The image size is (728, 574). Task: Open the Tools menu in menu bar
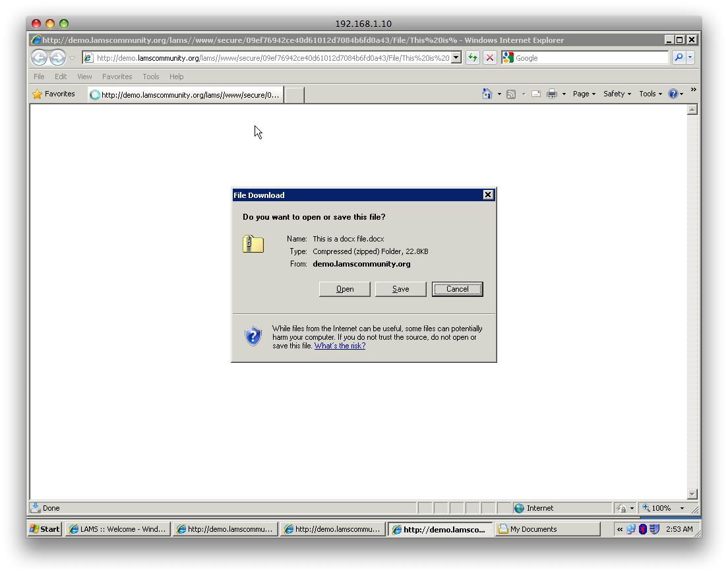(150, 77)
